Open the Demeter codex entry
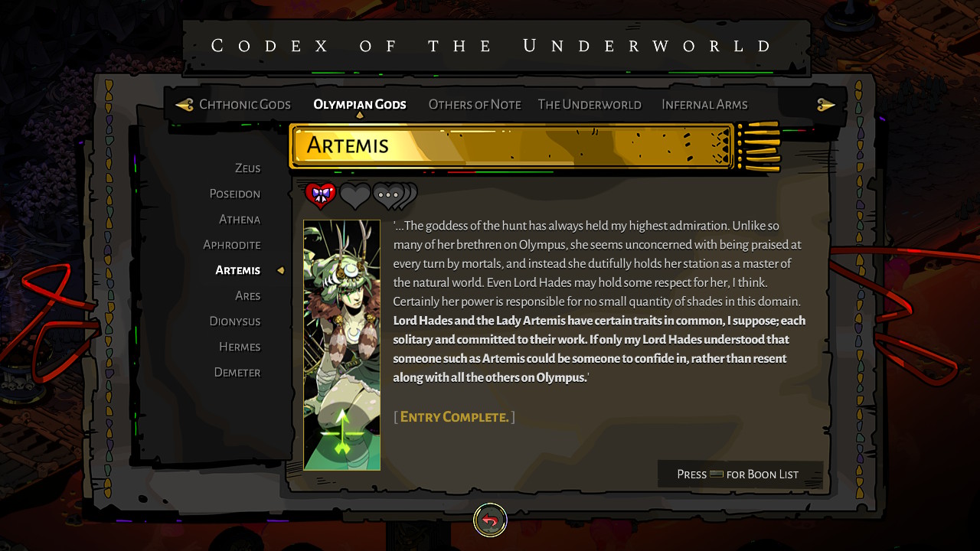The height and width of the screenshot is (551, 980). (x=237, y=373)
